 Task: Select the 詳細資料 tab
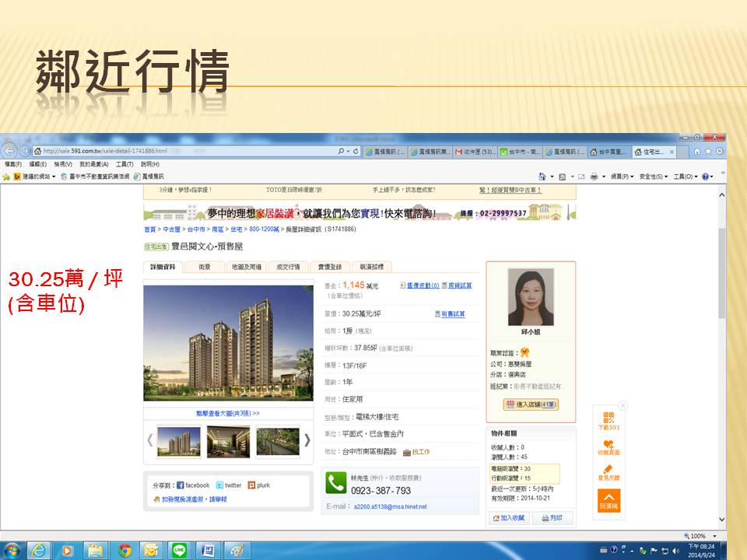pos(163,267)
